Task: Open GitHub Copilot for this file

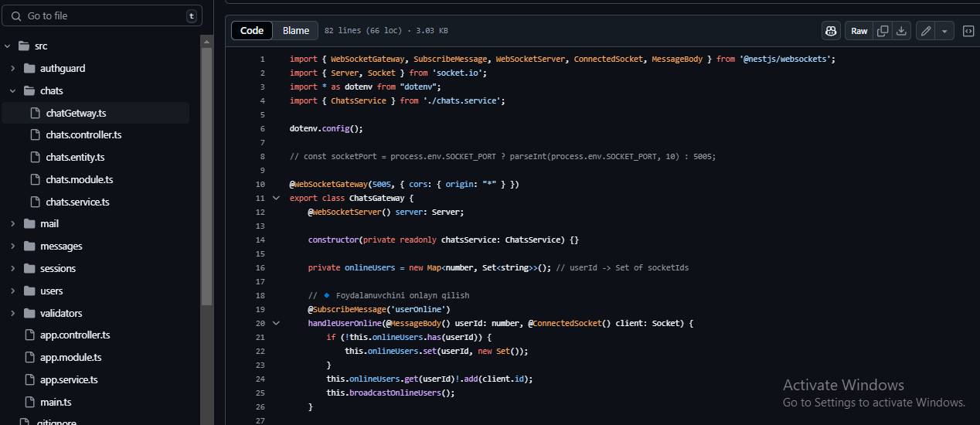Action: coord(831,31)
